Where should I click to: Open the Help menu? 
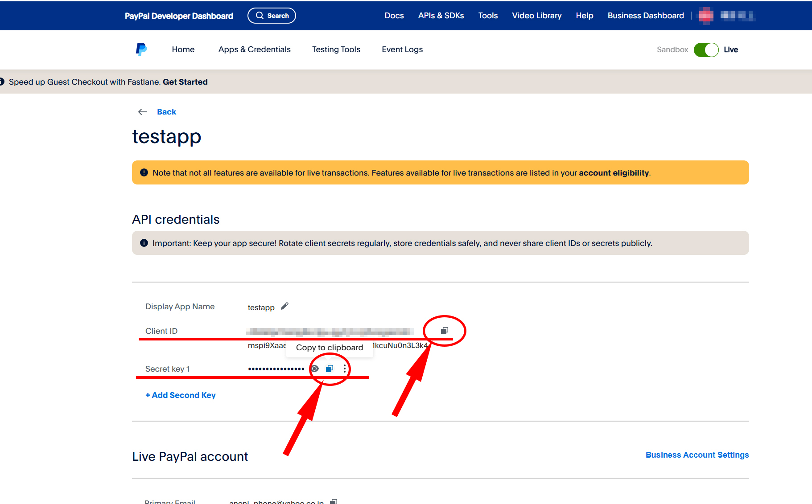[x=585, y=16]
